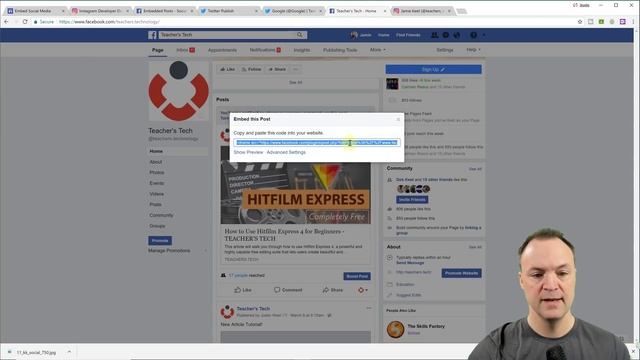Image resolution: width=640 pixels, height=360 pixels.
Task: Open Advanced Settings in embed dialog
Action: tap(286, 152)
